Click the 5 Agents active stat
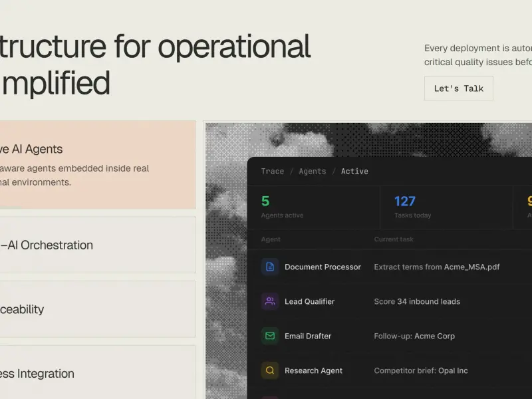 [x=314, y=207]
